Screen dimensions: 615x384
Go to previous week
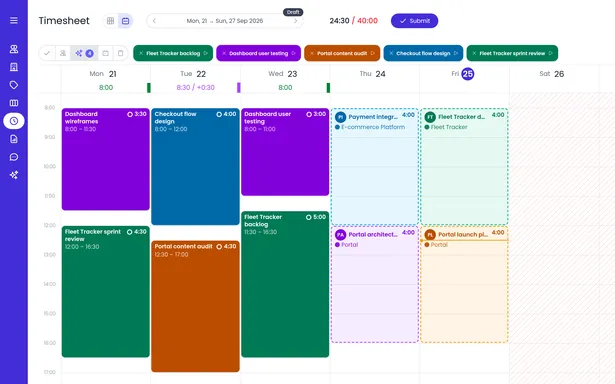154,21
